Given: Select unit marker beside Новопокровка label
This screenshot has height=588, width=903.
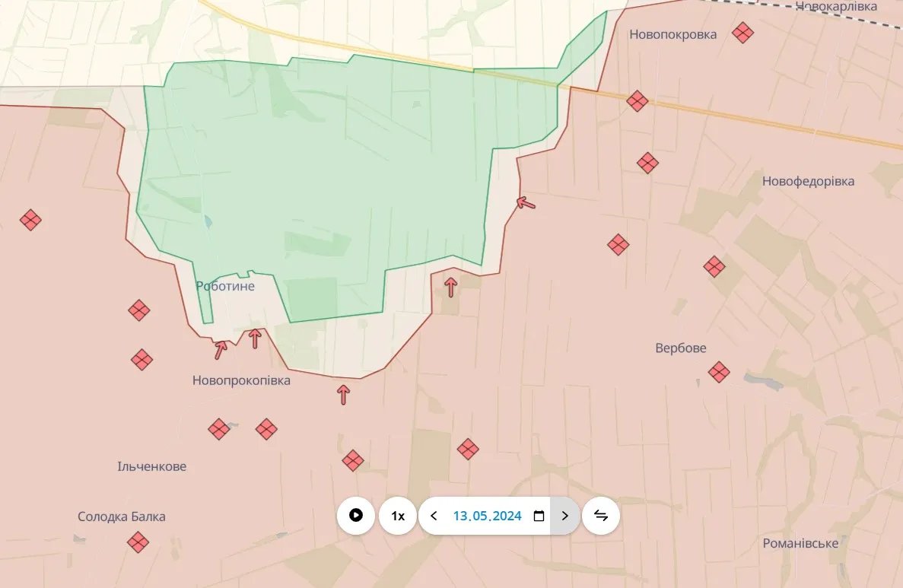Looking at the screenshot, I should click(x=743, y=32).
